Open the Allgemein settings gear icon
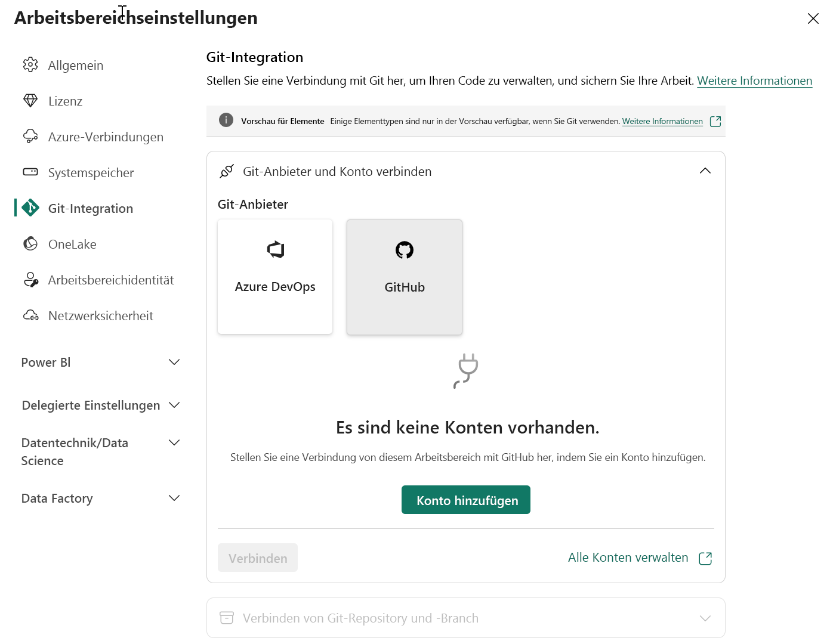The image size is (830, 644). (30, 65)
